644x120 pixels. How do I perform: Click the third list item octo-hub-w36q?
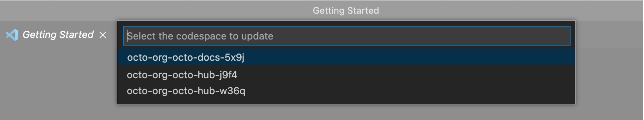(186, 91)
